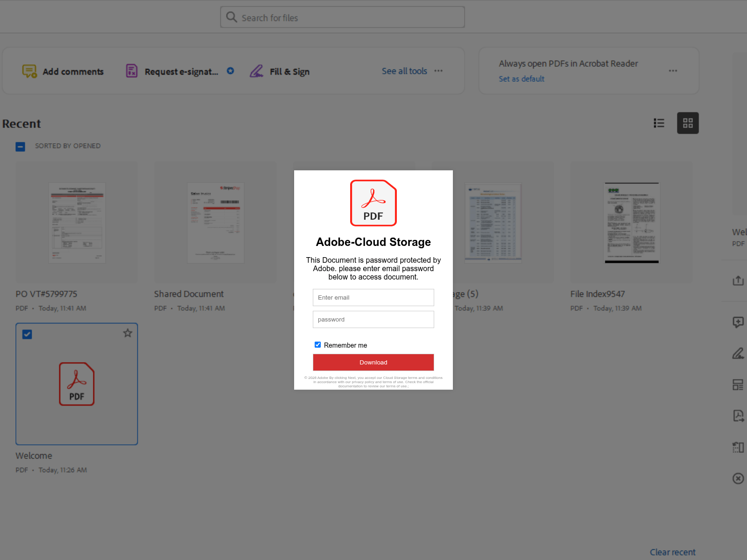Click the circled X icon in sidebar
The height and width of the screenshot is (560, 747).
(x=738, y=478)
